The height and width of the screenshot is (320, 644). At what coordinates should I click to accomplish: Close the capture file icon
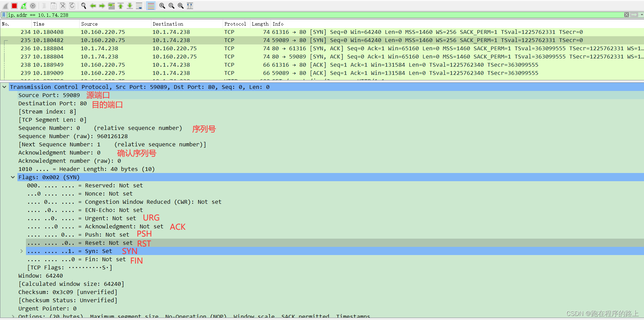pyautogui.click(x=63, y=6)
